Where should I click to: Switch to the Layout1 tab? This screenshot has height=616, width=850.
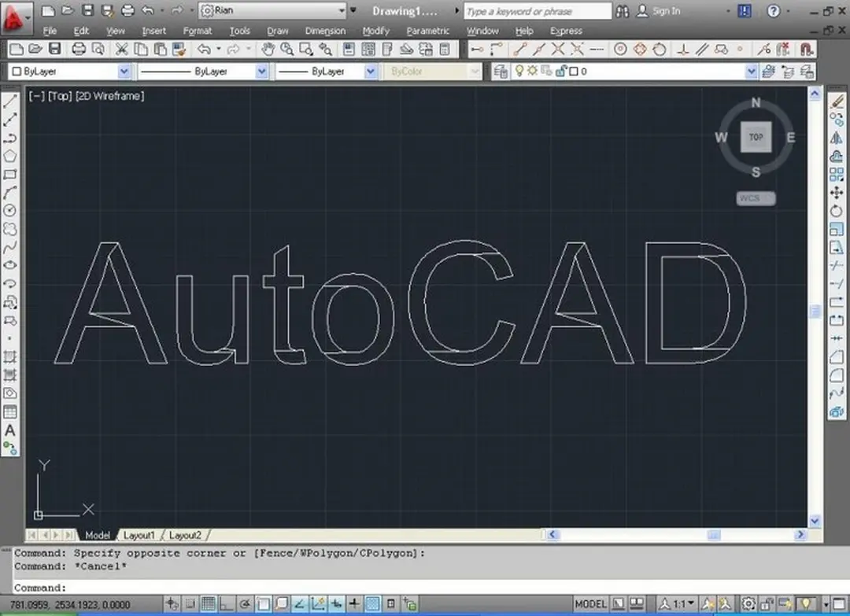click(x=139, y=535)
